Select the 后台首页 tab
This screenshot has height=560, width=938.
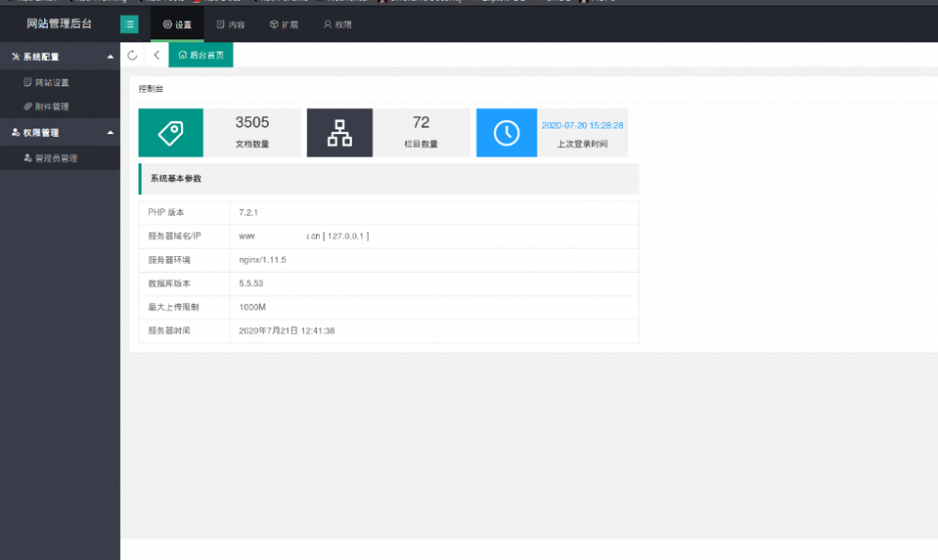point(201,55)
